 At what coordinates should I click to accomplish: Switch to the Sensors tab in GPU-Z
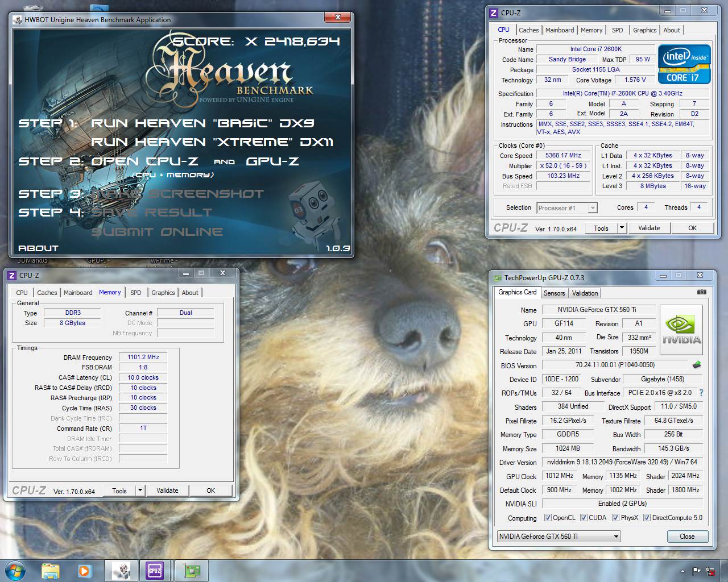tap(554, 293)
